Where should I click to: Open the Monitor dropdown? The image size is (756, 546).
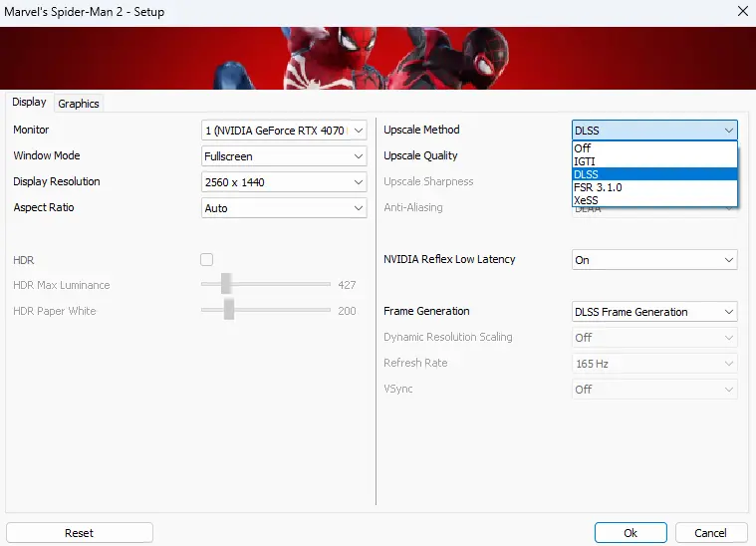click(x=284, y=131)
